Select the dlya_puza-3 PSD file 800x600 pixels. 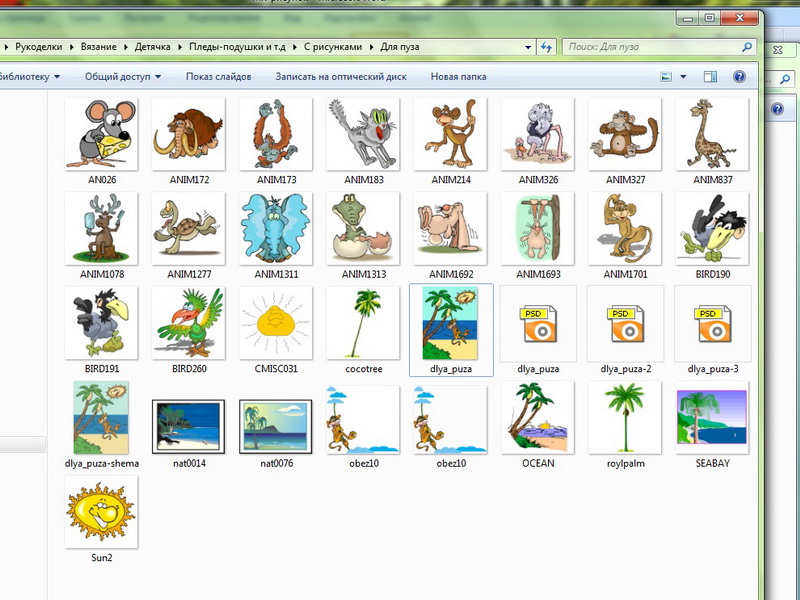(712, 324)
